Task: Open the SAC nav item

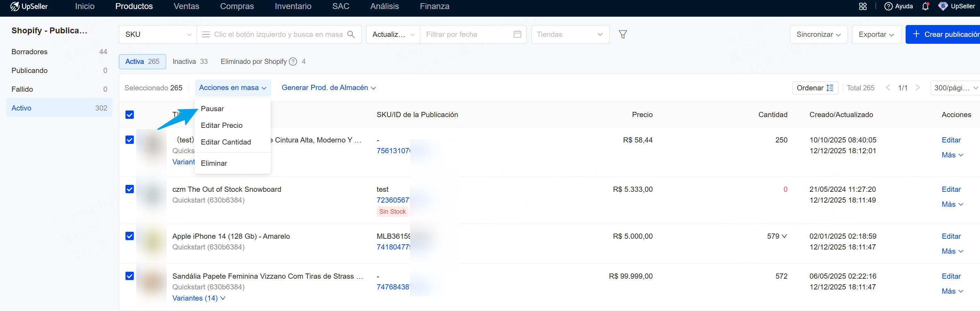Action: 341,7
